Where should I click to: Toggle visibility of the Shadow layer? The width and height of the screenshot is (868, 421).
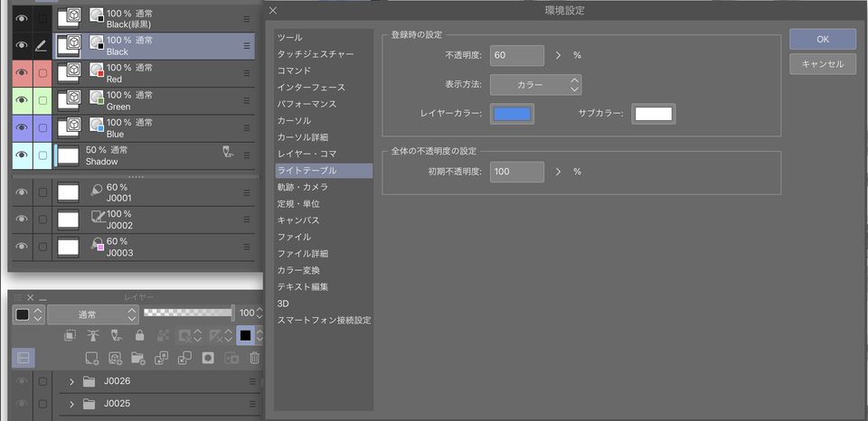(x=21, y=155)
